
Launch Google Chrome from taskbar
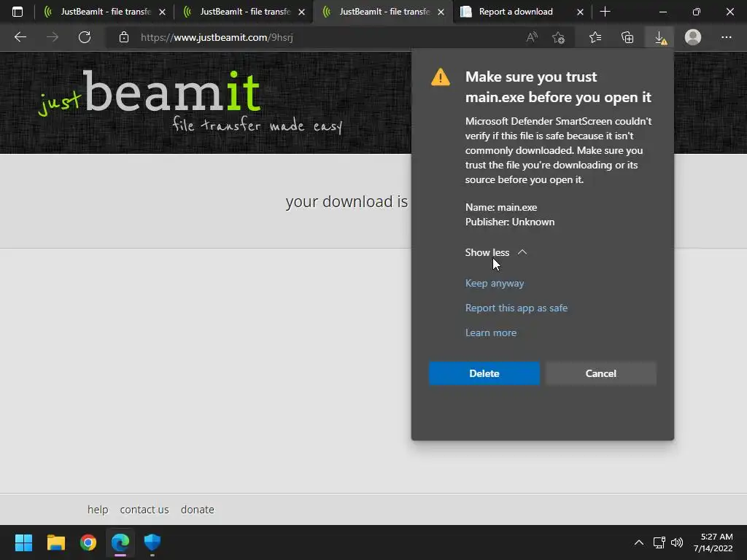88,542
